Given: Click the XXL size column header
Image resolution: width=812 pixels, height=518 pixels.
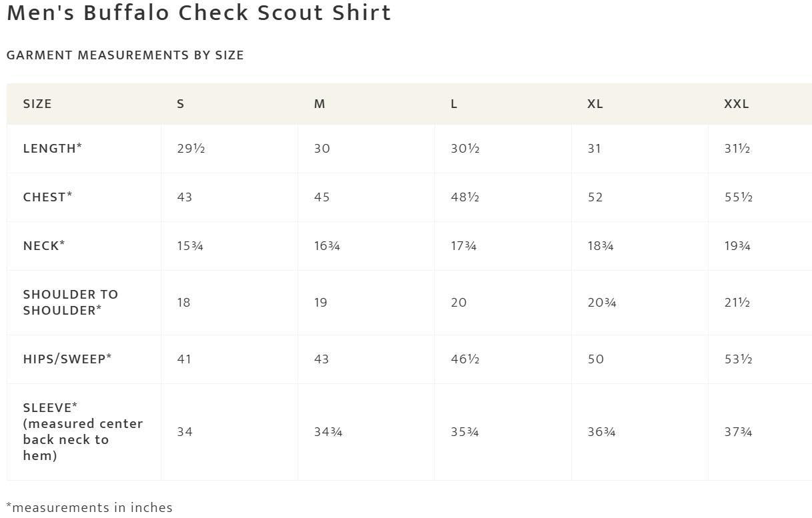Looking at the screenshot, I should click(x=737, y=104).
